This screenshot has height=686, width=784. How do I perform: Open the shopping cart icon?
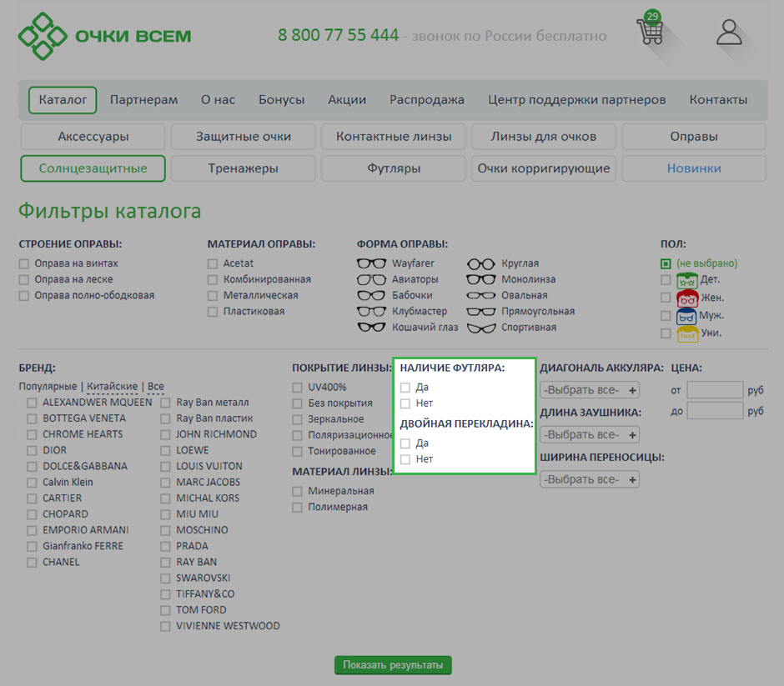[650, 32]
